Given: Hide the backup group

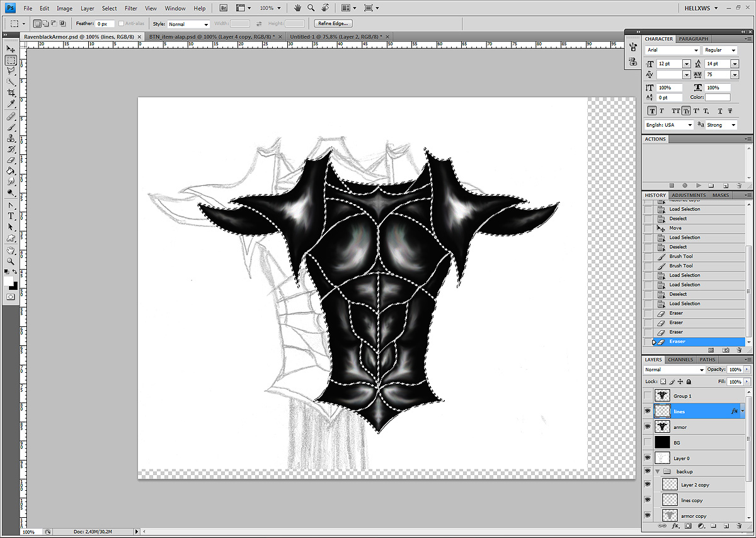Looking at the screenshot, I should point(647,471).
